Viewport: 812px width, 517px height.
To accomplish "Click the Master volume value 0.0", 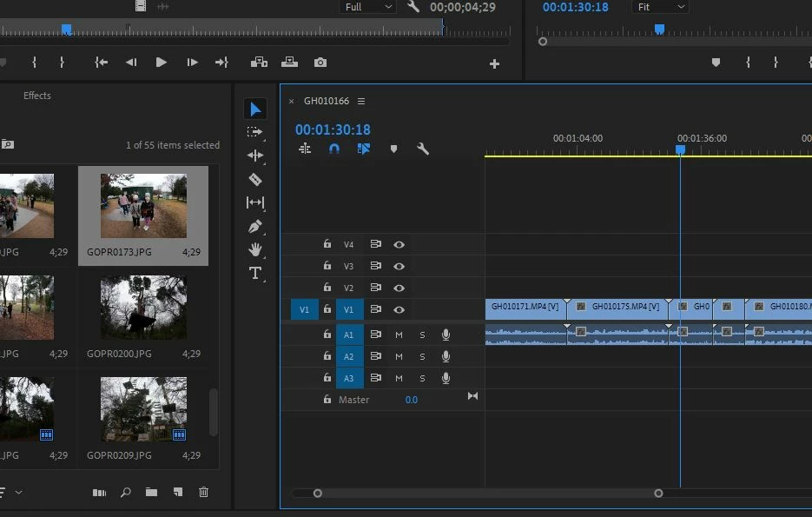I will (x=411, y=400).
